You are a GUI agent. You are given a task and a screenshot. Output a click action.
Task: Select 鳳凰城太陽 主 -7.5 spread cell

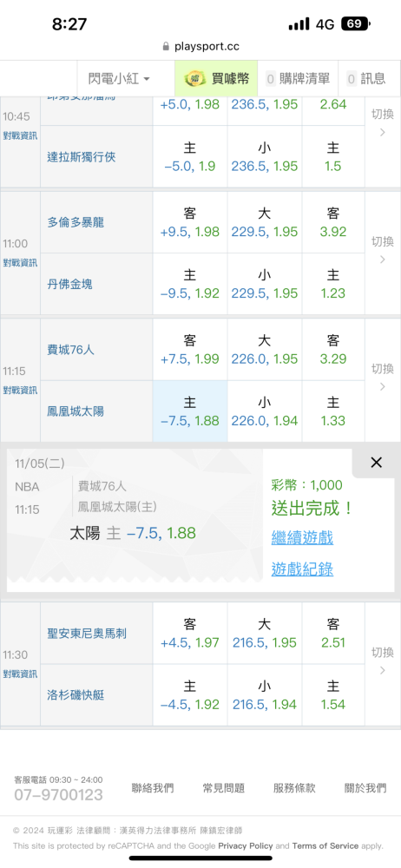tap(190, 411)
